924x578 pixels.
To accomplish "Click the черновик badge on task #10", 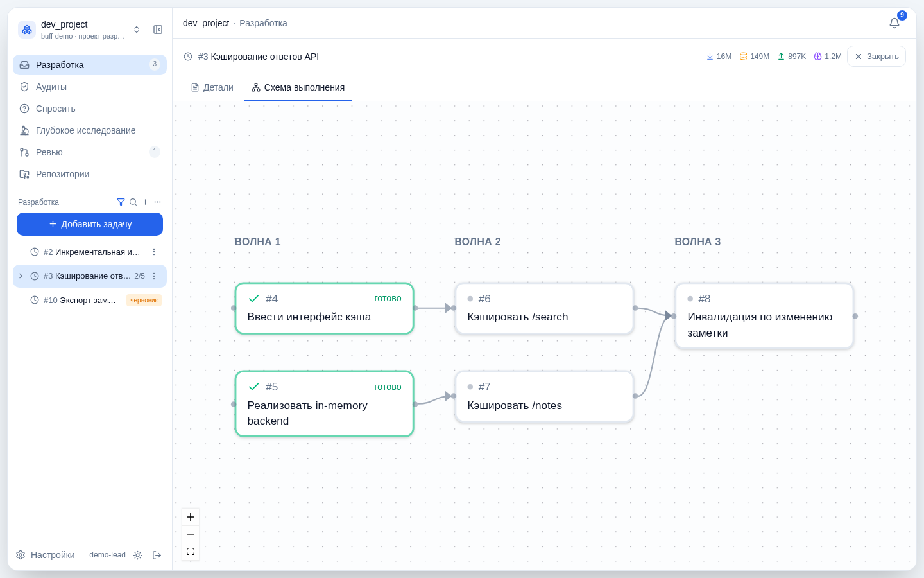I will tap(144, 300).
